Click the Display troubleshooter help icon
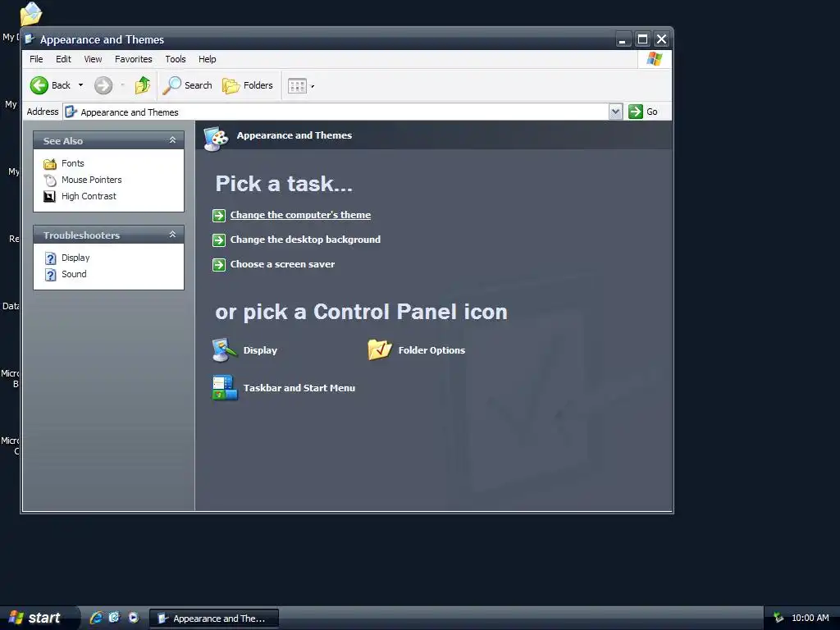The height and width of the screenshot is (630, 840). tap(50, 258)
